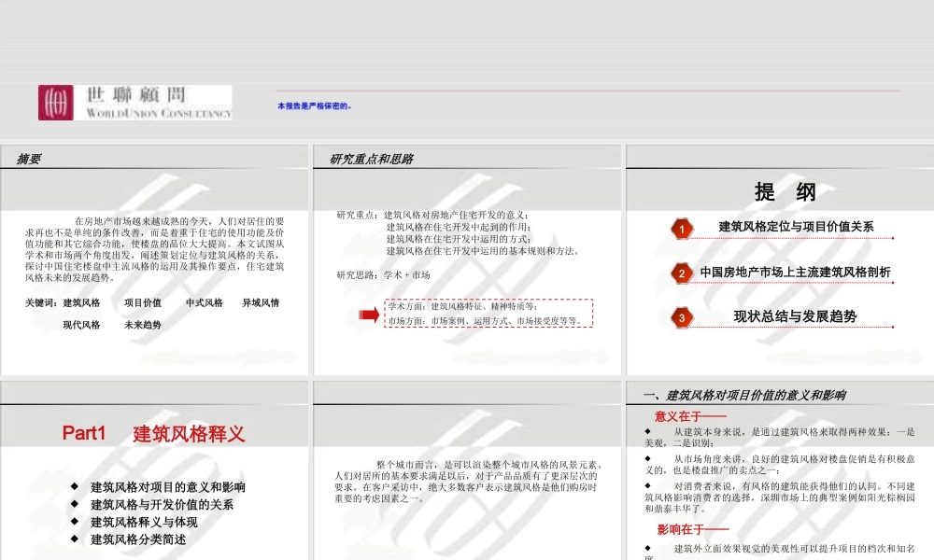Click the line 建筑风格在住宅开发中运用的方式
Image resolution: width=934 pixels, height=560 pixels.
point(459,239)
